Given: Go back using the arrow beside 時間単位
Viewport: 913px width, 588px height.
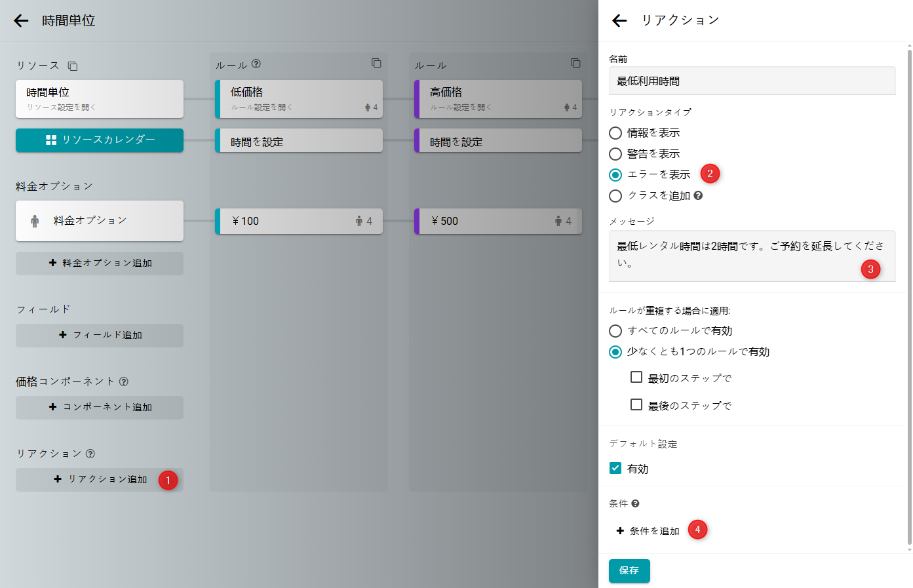Looking at the screenshot, I should [21, 21].
